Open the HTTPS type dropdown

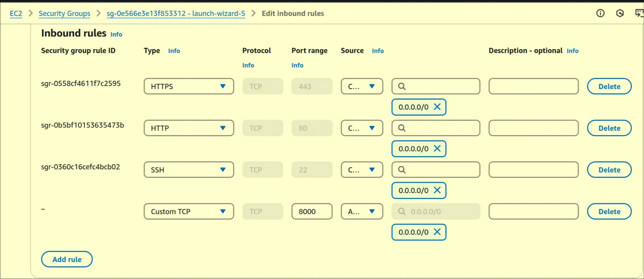[189, 86]
